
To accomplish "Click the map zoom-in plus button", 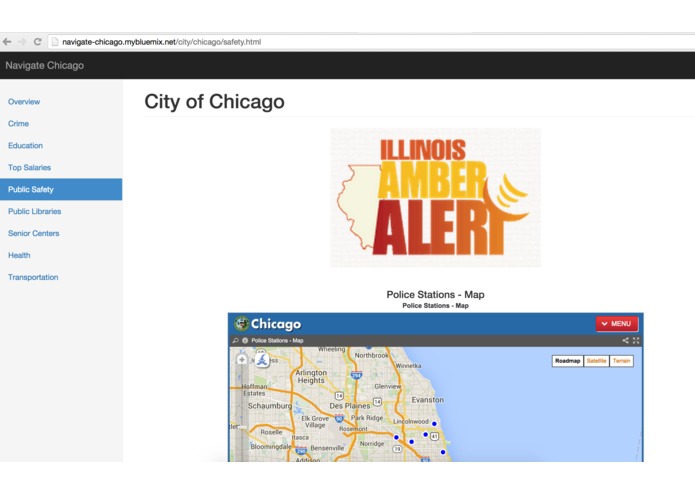I will [x=242, y=360].
